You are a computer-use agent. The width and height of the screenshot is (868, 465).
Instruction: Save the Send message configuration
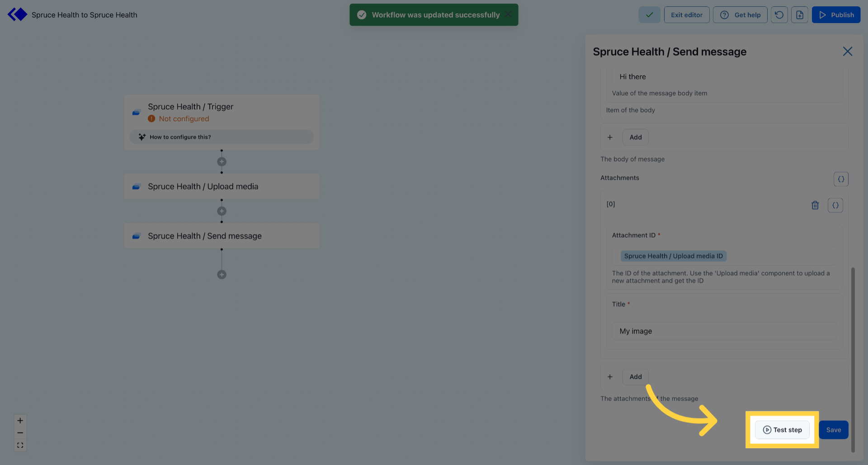click(833, 430)
